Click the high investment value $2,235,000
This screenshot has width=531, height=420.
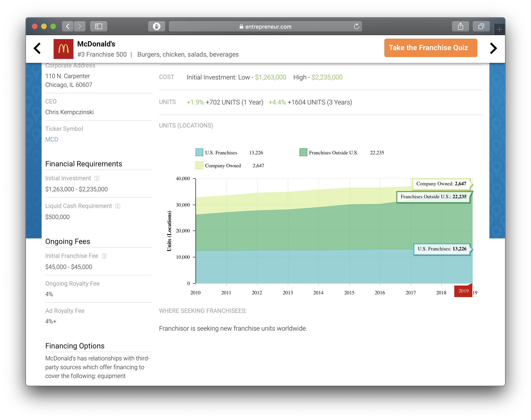(x=327, y=77)
